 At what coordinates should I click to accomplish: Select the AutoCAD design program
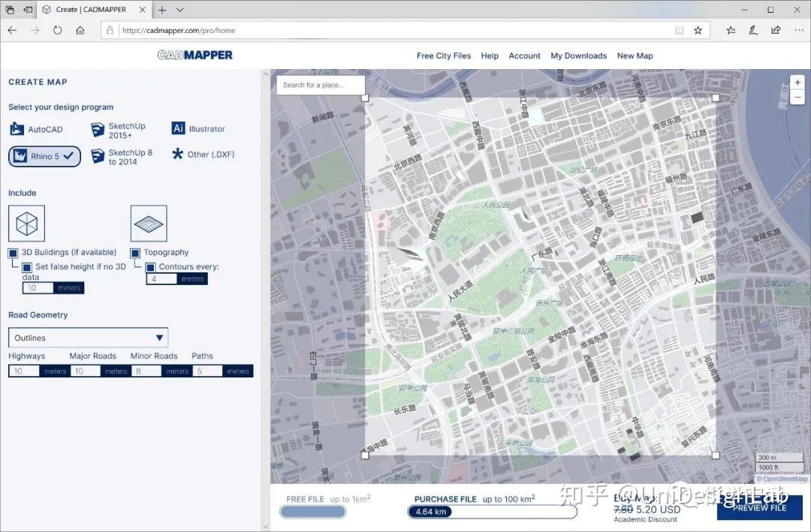36,129
